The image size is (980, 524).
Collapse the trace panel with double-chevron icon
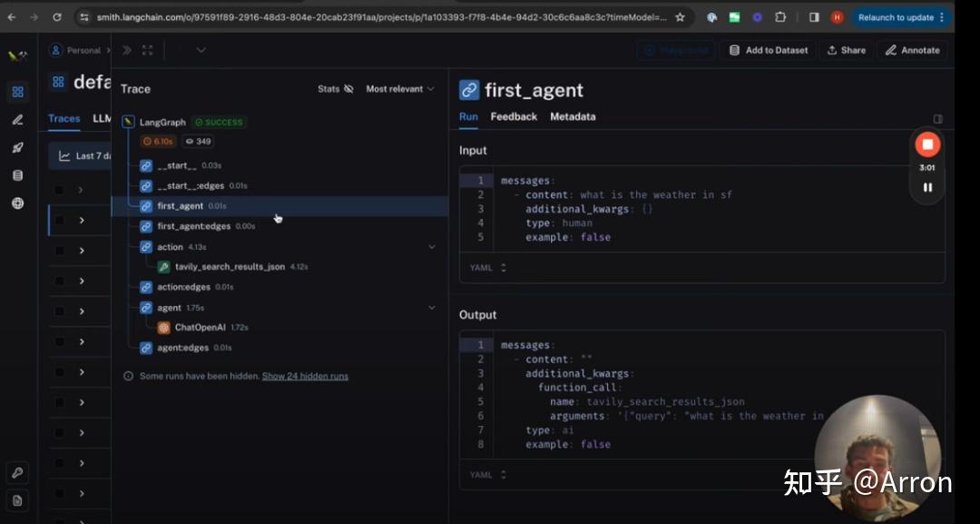(126, 50)
